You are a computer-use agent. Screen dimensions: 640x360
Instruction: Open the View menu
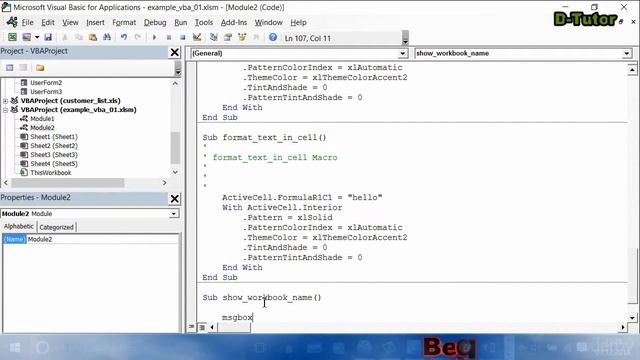click(x=70, y=22)
